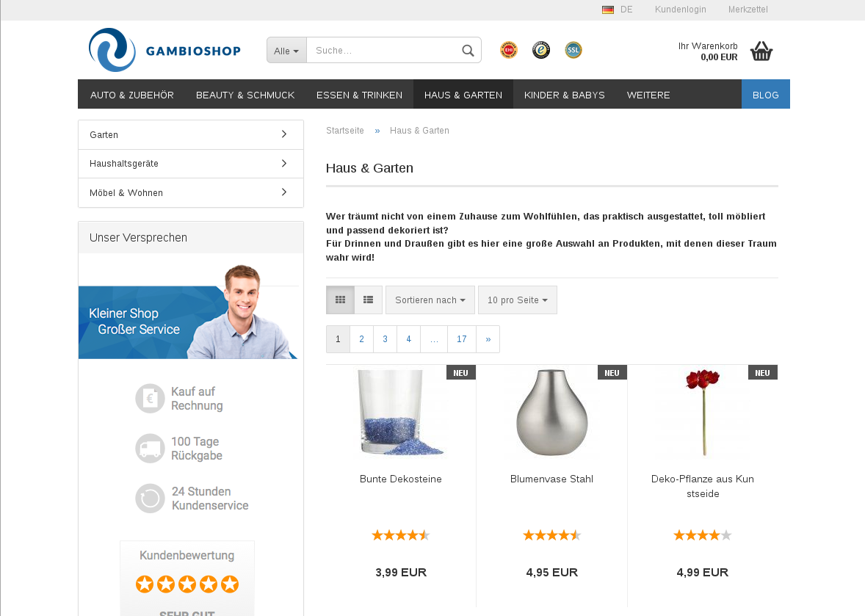The height and width of the screenshot is (616, 865).
Task: Switch to grid view layout
Action: click(341, 300)
